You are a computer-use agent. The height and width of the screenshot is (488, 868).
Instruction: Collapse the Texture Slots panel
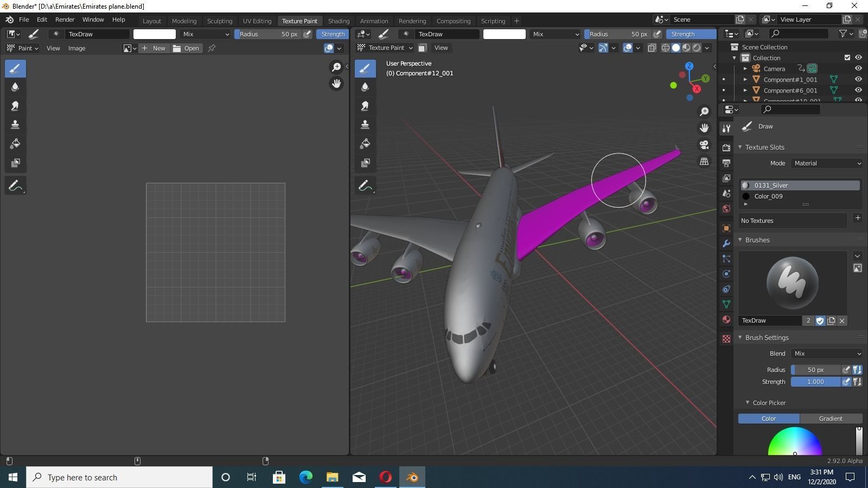tap(740, 147)
